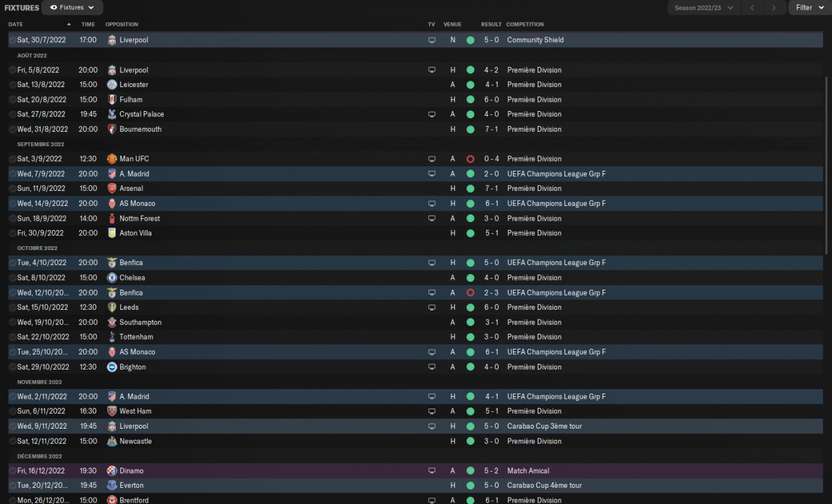Click the green win indicator on Fulham row

[470, 99]
